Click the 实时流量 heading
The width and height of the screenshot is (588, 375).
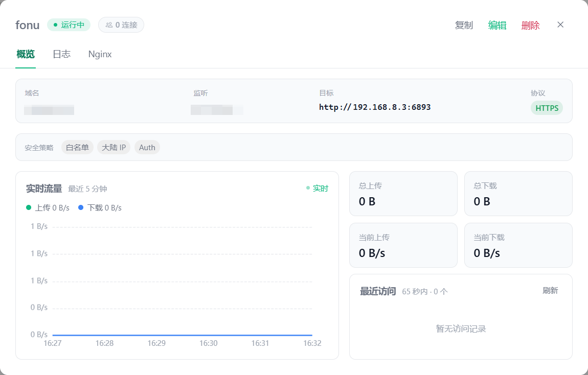click(44, 189)
